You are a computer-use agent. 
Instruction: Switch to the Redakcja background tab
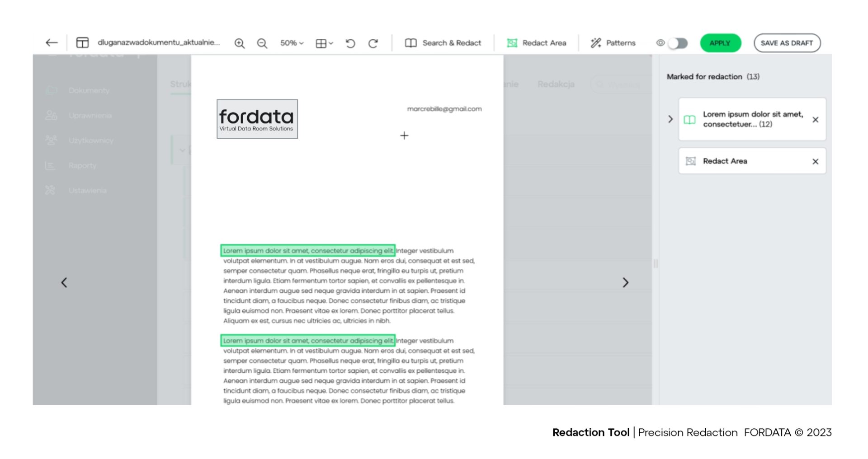[x=556, y=84]
